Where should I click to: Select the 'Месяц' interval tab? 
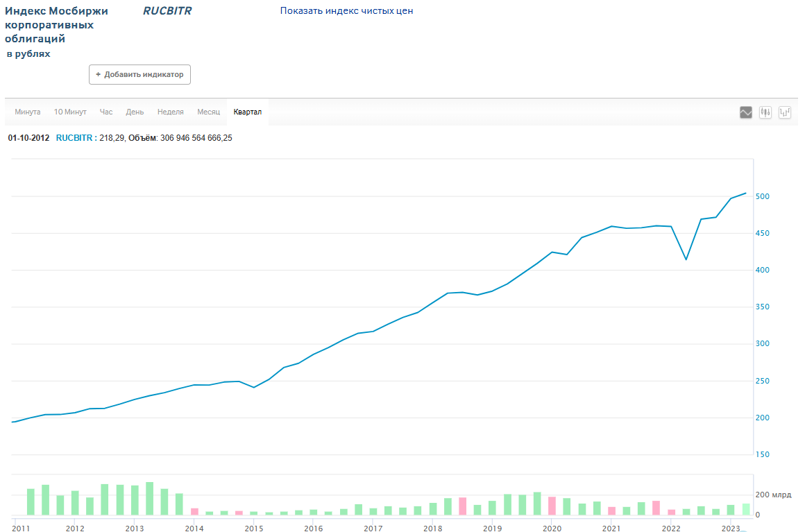coord(208,112)
